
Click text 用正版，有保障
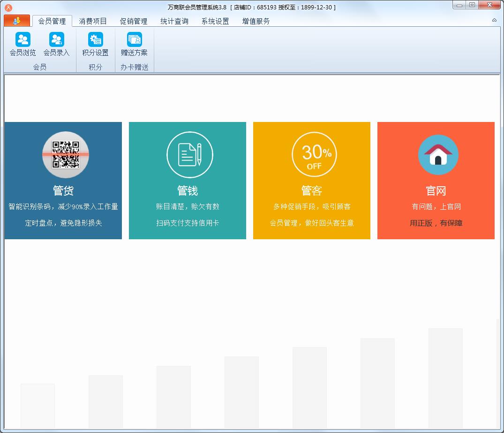(x=436, y=223)
